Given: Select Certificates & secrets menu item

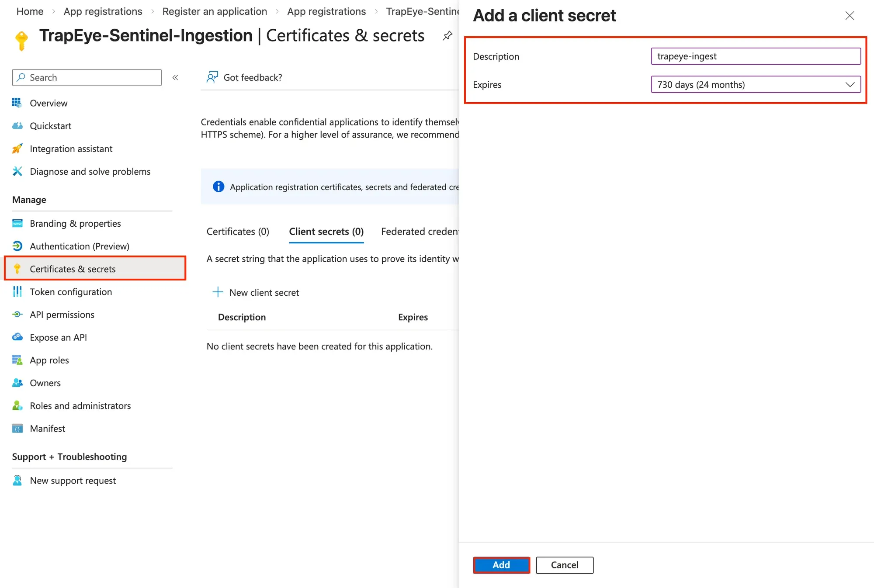Looking at the screenshot, I should (95, 269).
